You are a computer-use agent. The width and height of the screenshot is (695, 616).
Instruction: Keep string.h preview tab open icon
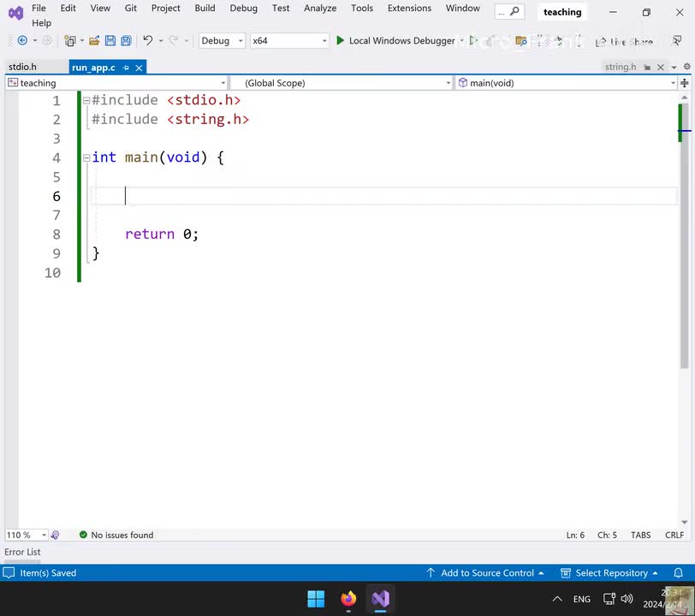(x=647, y=67)
